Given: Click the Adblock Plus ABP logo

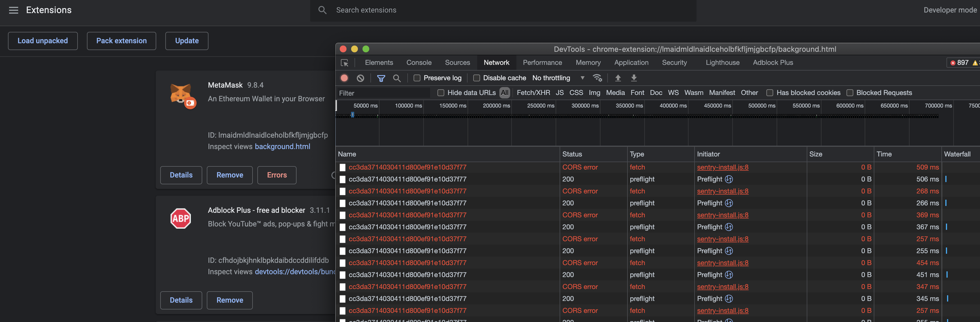Looking at the screenshot, I should [181, 218].
